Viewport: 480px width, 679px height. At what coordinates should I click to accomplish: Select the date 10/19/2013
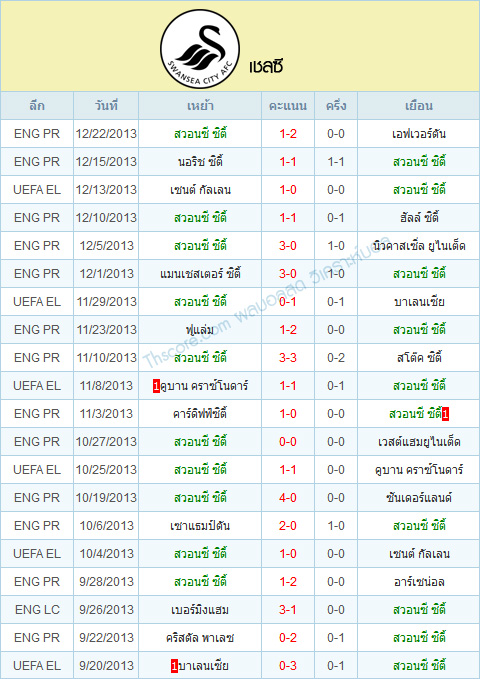point(106,498)
